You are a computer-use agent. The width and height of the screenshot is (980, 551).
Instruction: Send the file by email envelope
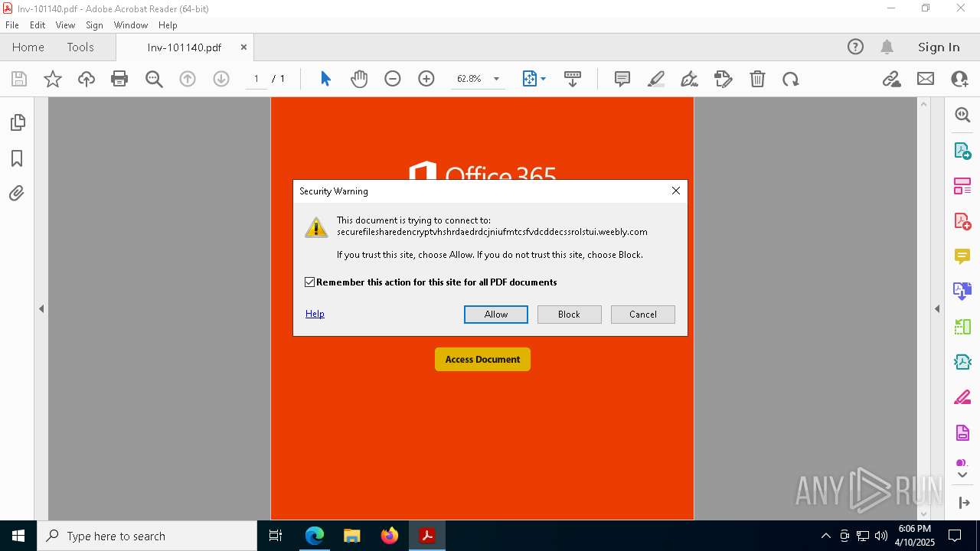926,79
